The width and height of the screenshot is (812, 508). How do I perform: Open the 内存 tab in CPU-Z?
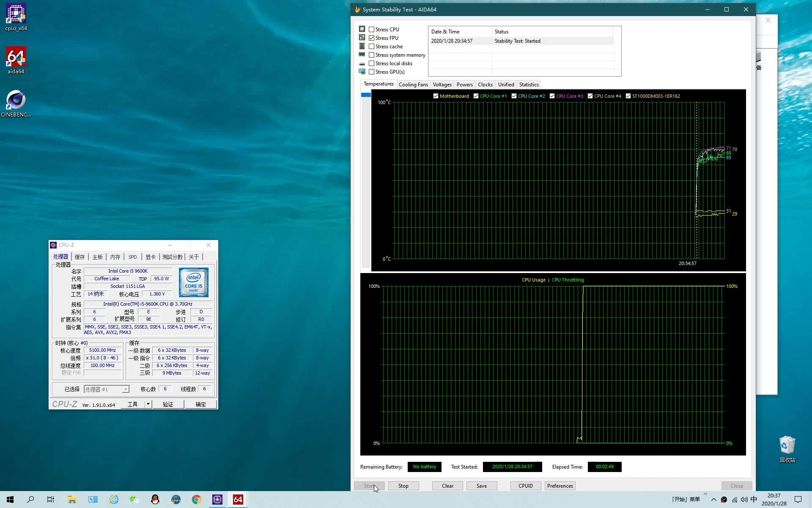115,257
